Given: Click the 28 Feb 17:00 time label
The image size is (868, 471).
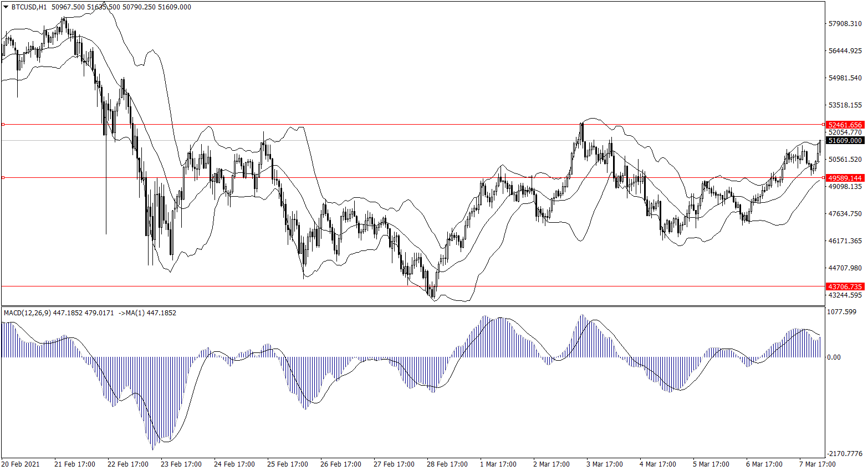Looking at the screenshot, I should point(447,464).
